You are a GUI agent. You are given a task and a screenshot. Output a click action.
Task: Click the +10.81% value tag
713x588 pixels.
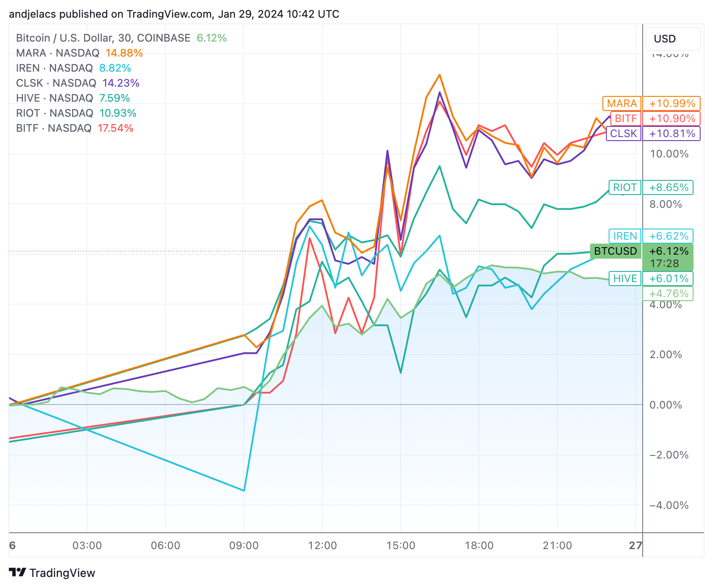(671, 134)
